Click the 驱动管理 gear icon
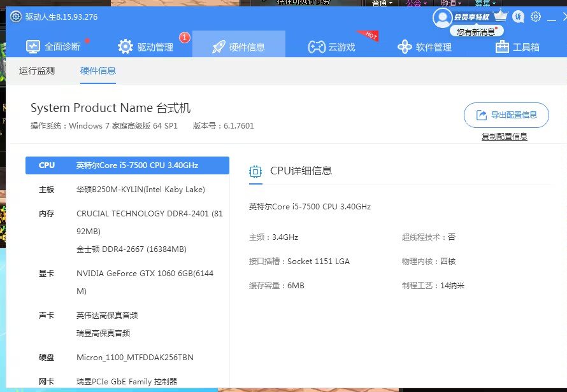The image size is (567, 392). click(x=126, y=46)
